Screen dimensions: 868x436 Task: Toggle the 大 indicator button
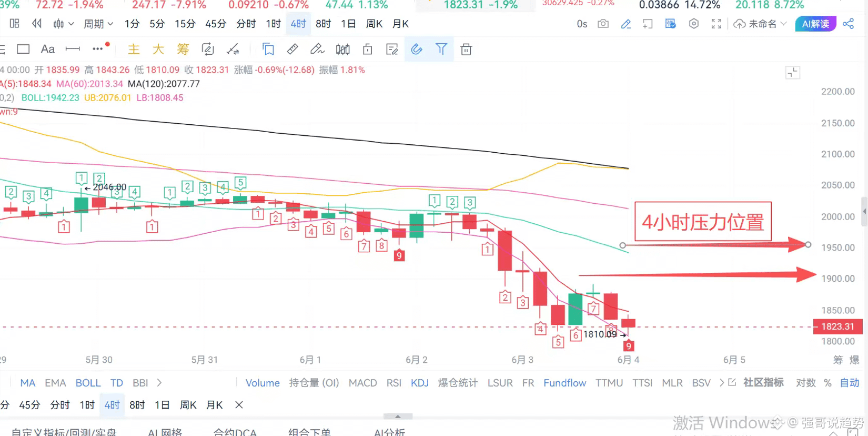(158, 49)
